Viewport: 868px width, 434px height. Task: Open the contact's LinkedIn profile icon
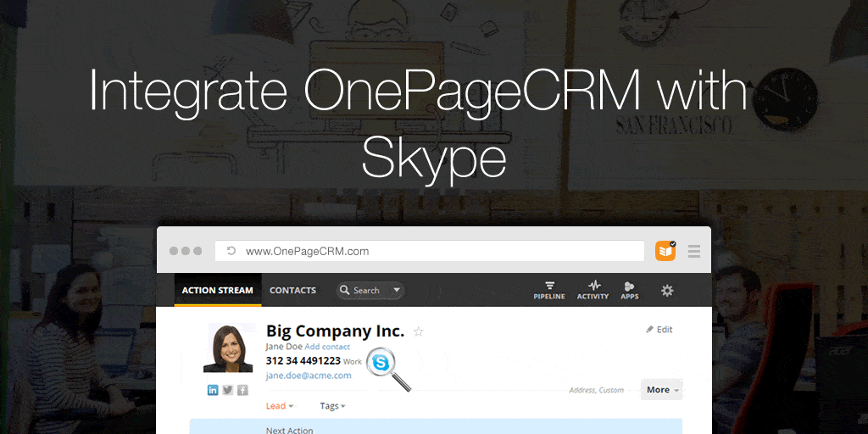(x=213, y=390)
